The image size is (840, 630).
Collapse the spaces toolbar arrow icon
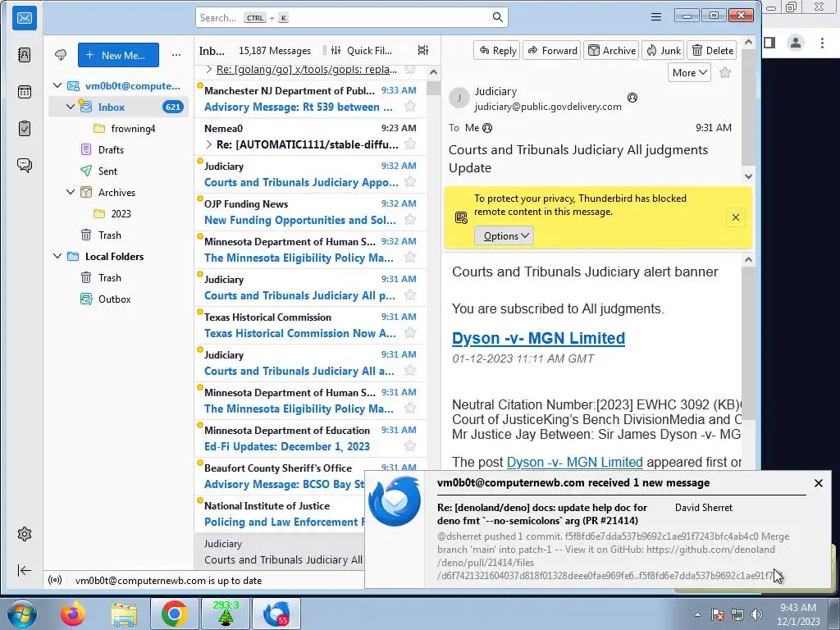click(25, 571)
